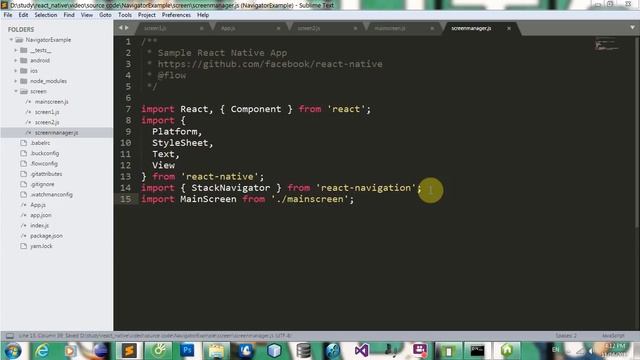Viewport: 640px width, 360px height.
Task: Open the Selection menu
Action: tap(46, 15)
